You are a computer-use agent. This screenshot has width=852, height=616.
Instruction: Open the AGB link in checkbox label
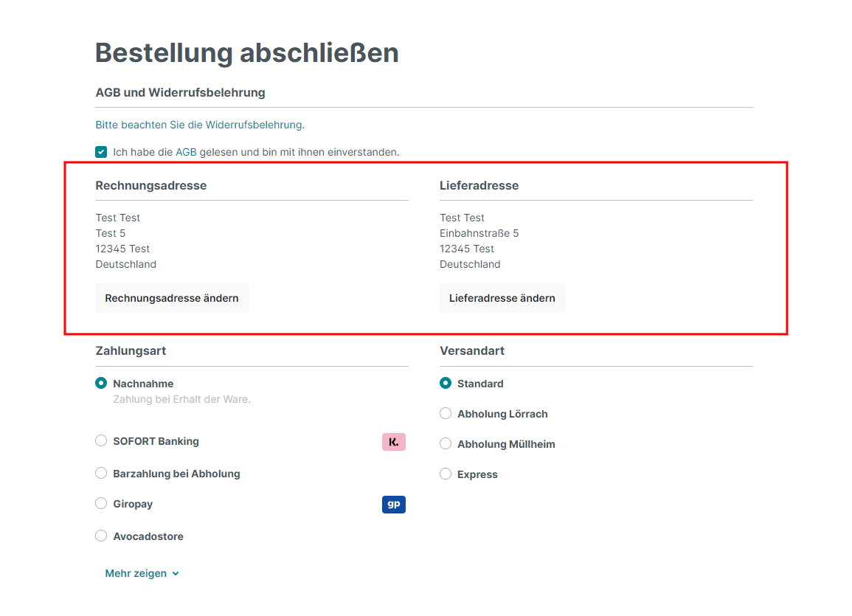pos(186,152)
